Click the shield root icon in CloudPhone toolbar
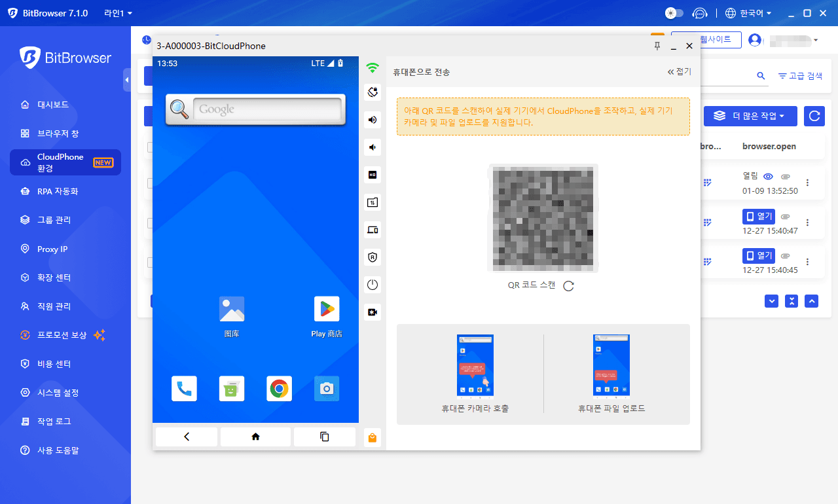838x504 pixels. click(x=373, y=257)
